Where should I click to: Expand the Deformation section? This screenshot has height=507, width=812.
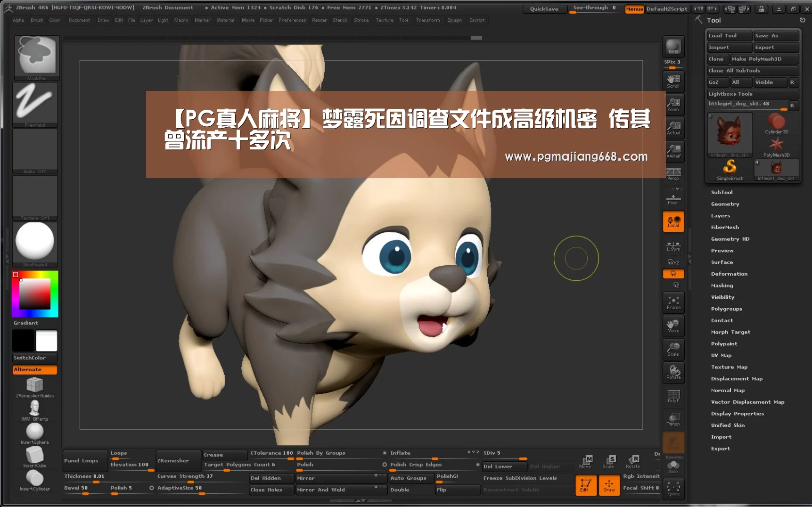click(729, 274)
